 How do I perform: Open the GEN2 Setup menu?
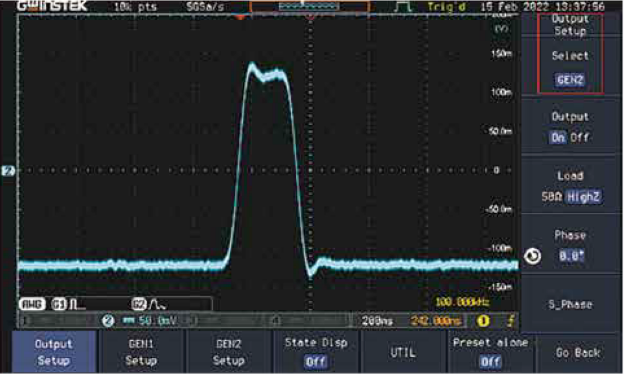point(228,352)
